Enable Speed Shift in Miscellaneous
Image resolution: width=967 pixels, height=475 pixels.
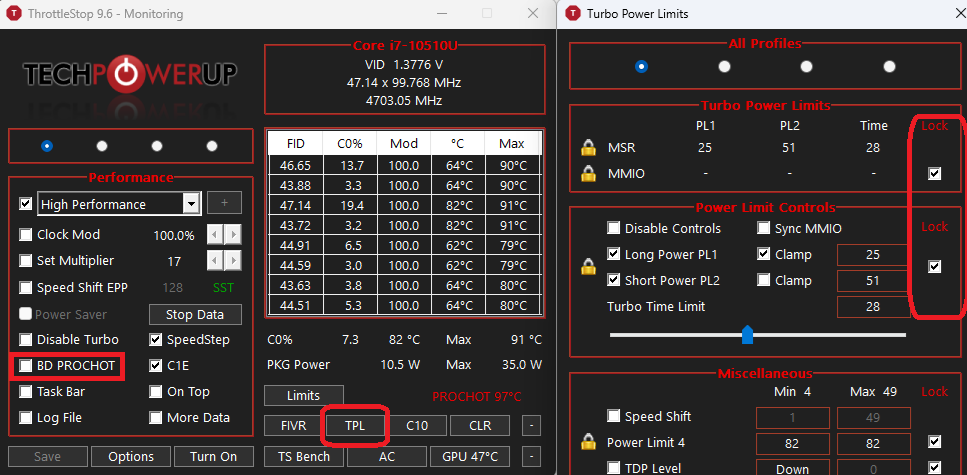(x=614, y=416)
